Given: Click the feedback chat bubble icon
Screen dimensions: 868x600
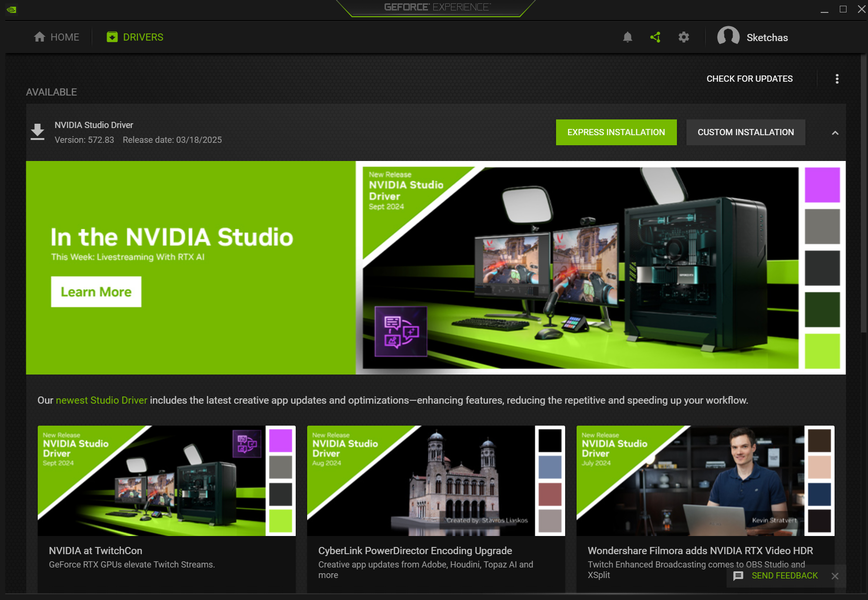Looking at the screenshot, I should [738, 576].
